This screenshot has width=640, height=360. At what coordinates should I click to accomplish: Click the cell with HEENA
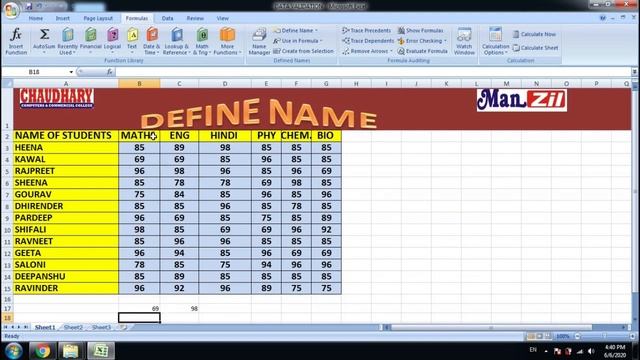[x=66, y=147]
